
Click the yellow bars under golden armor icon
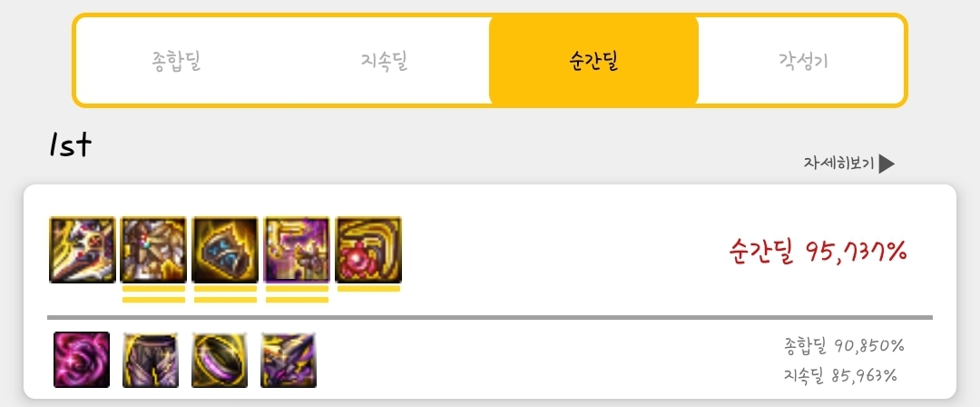tap(153, 294)
